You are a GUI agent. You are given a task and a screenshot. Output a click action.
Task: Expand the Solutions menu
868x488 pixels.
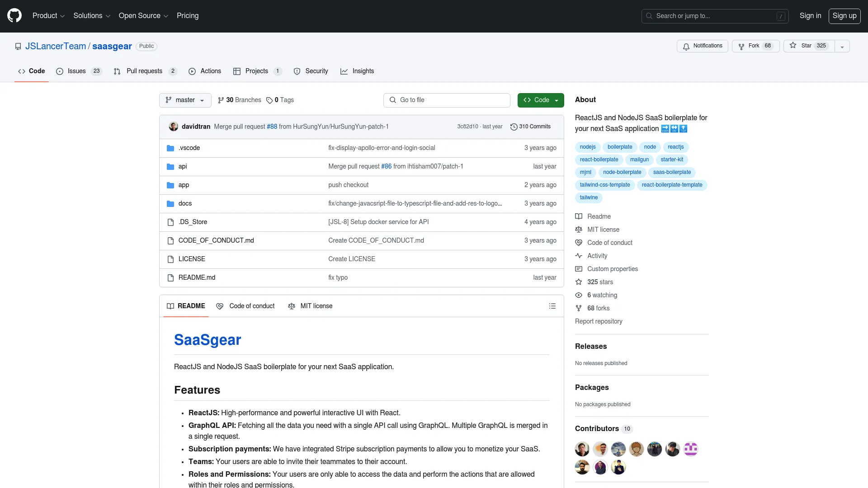click(x=92, y=16)
